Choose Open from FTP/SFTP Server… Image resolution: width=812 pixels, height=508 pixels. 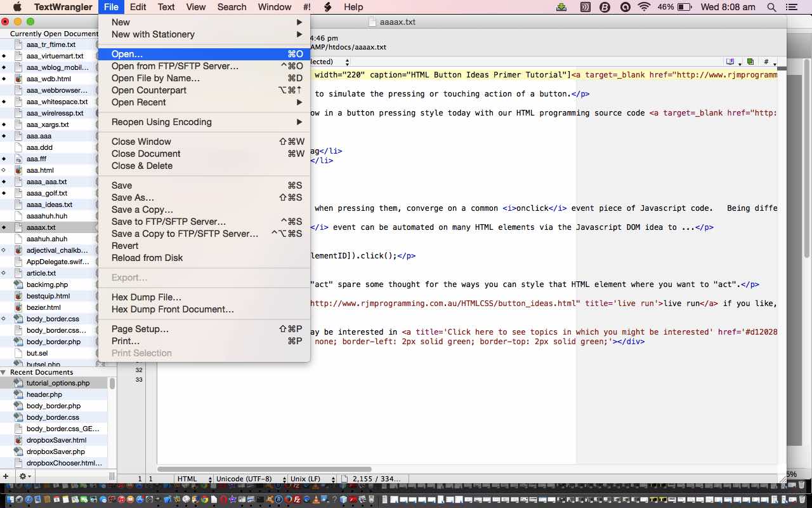coord(204,66)
